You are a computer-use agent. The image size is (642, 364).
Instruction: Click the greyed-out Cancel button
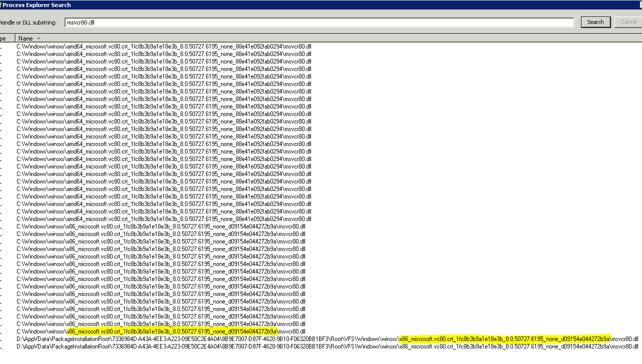(628, 22)
